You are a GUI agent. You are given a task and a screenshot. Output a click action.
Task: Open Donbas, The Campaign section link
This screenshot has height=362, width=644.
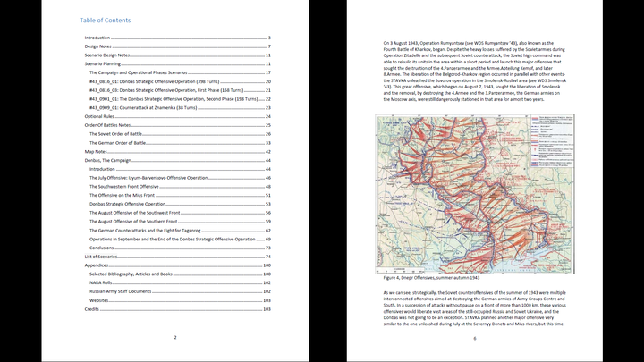[108, 160]
